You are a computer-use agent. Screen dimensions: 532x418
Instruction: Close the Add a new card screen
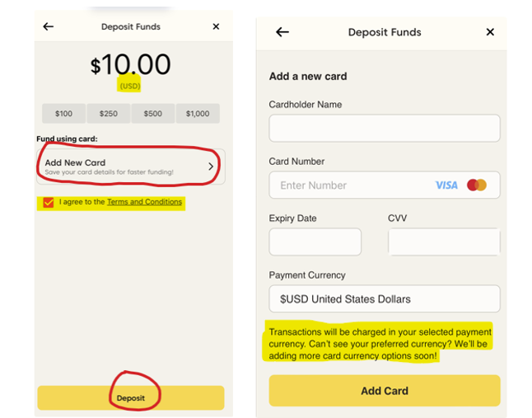pos(490,32)
